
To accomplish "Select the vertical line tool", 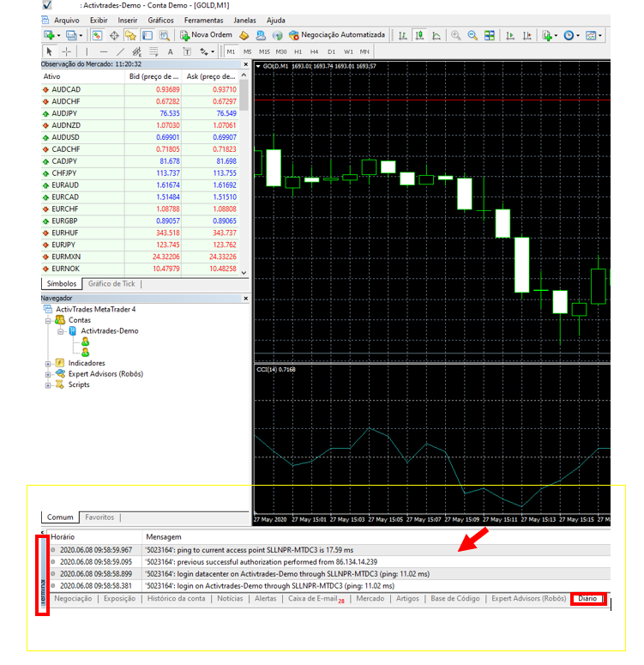I will (x=87, y=51).
